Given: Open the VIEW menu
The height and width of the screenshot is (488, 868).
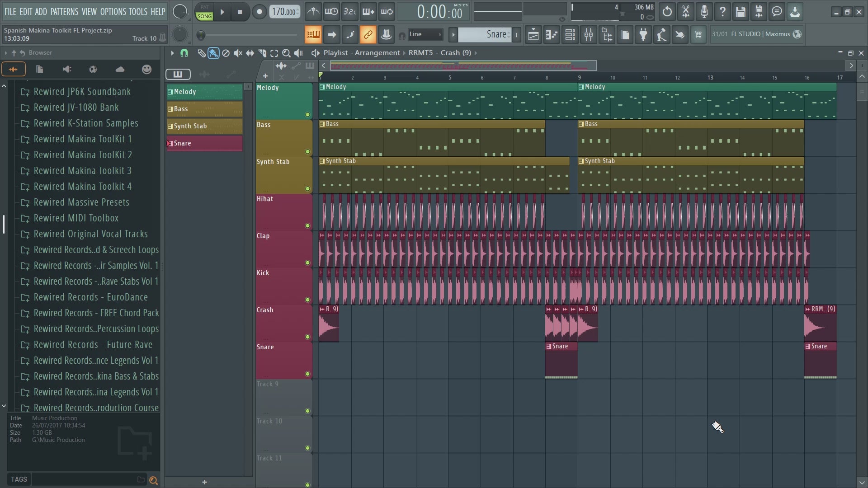Looking at the screenshot, I should pyautogui.click(x=89, y=12).
